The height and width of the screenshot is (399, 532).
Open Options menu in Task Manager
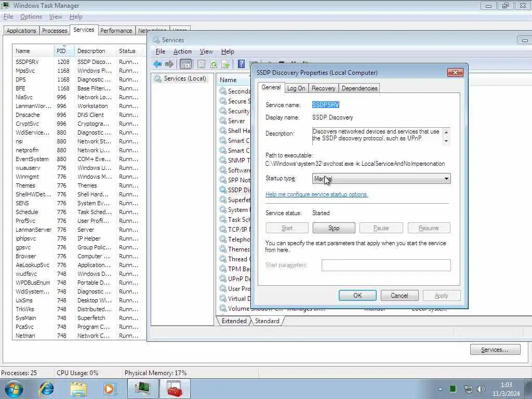(x=31, y=17)
